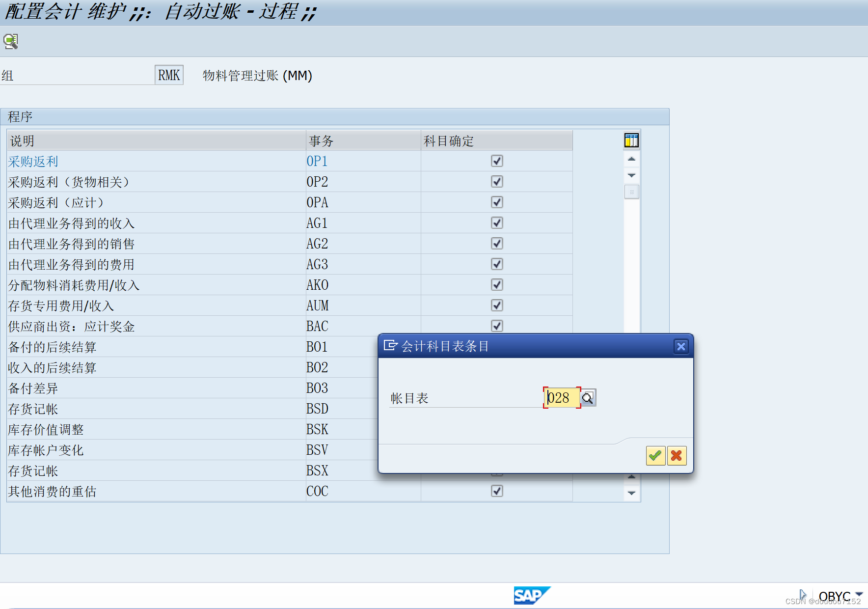Cancel the dialog with the red X icon
868x609 pixels.
point(677,456)
